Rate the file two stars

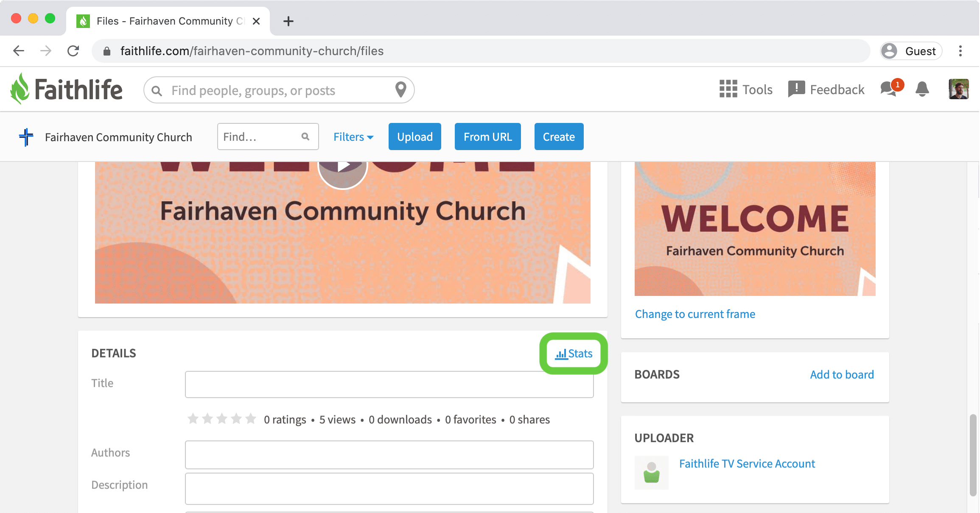pyautogui.click(x=207, y=419)
